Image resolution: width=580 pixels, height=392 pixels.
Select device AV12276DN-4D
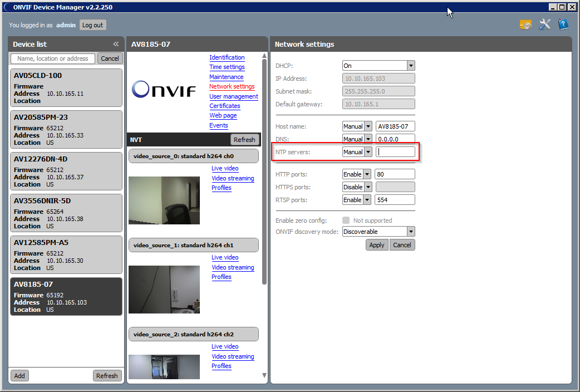click(x=66, y=171)
